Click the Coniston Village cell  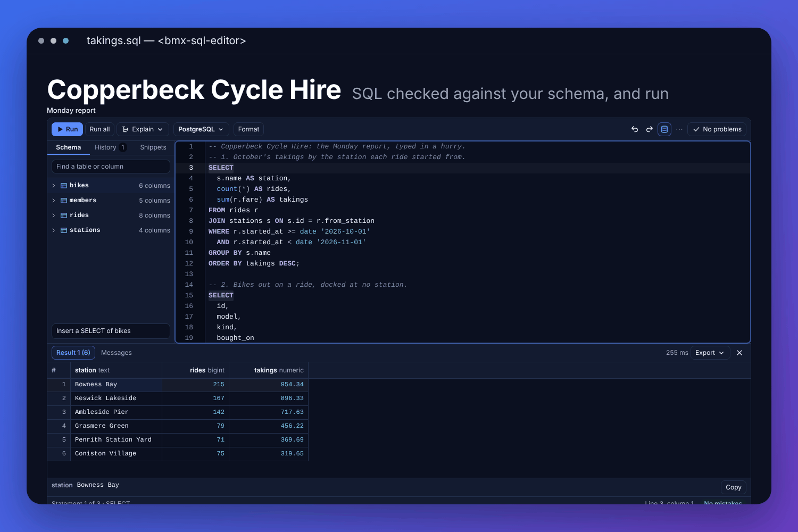coord(116,454)
